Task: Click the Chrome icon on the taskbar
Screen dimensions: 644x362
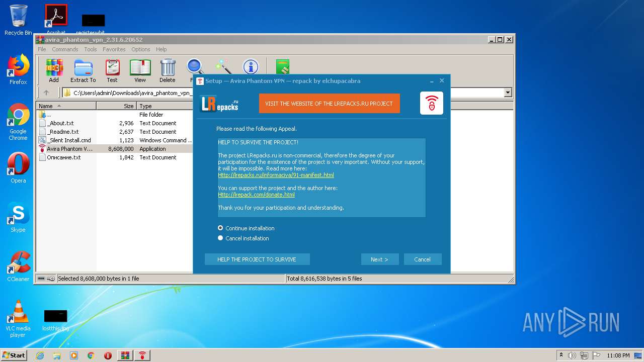Action: (91, 355)
